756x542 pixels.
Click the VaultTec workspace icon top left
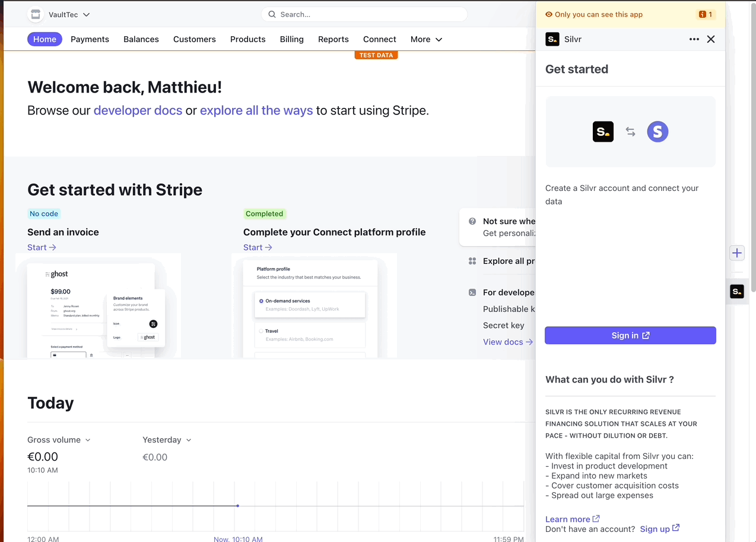pos(35,14)
